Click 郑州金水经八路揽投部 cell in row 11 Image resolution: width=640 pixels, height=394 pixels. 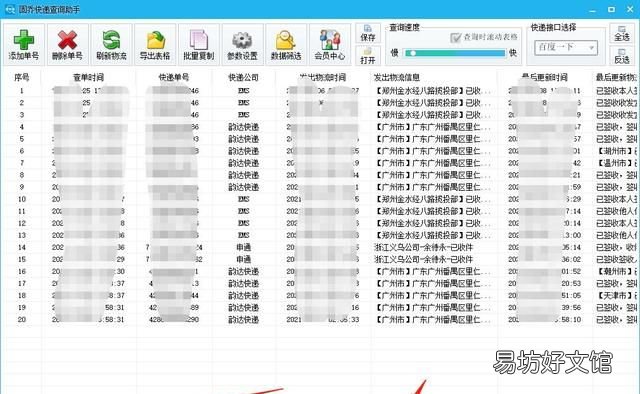(432, 211)
